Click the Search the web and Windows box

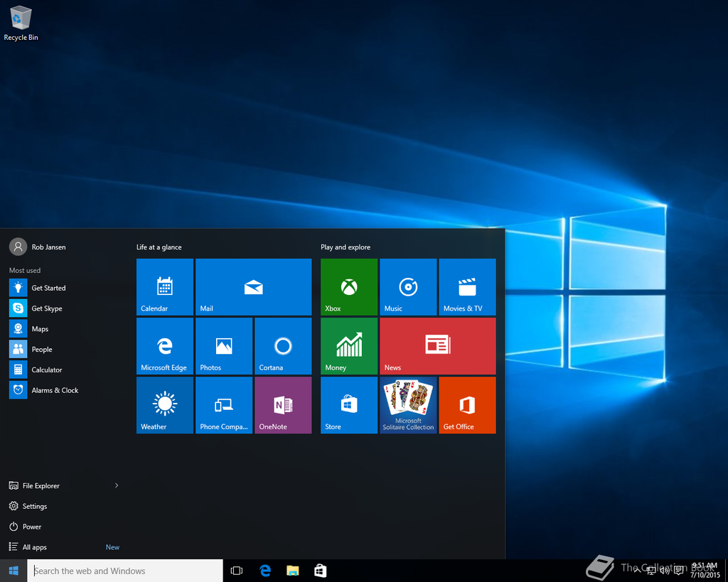pos(124,570)
